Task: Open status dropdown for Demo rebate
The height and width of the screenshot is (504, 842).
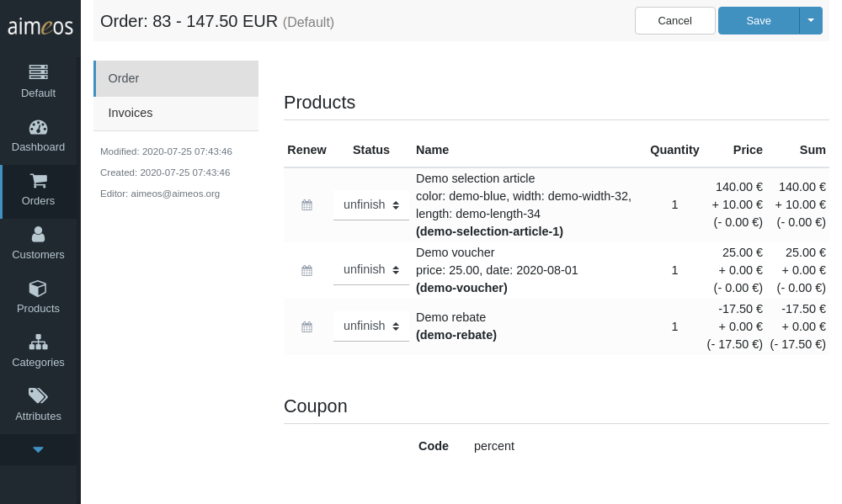Action: [371, 326]
